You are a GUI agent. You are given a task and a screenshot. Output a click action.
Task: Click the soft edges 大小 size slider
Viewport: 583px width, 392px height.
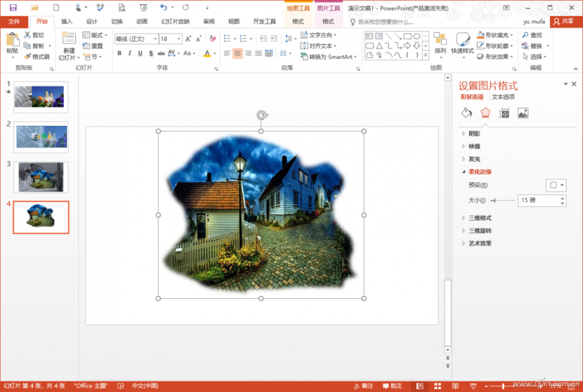pos(504,200)
